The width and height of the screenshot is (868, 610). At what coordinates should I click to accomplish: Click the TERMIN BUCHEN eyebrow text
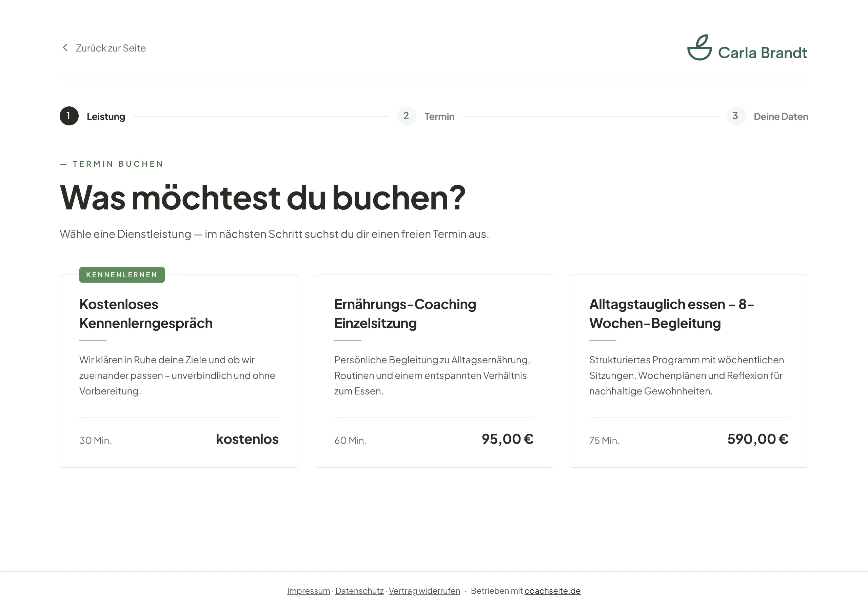pos(118,164)
